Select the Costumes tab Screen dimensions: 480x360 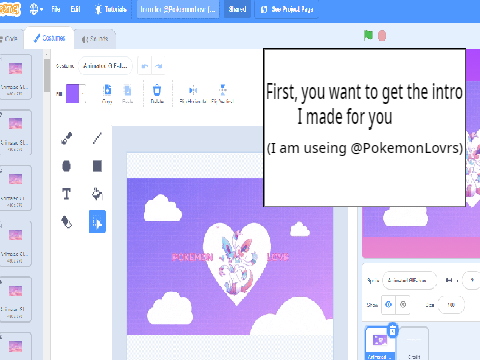(49, 38)
